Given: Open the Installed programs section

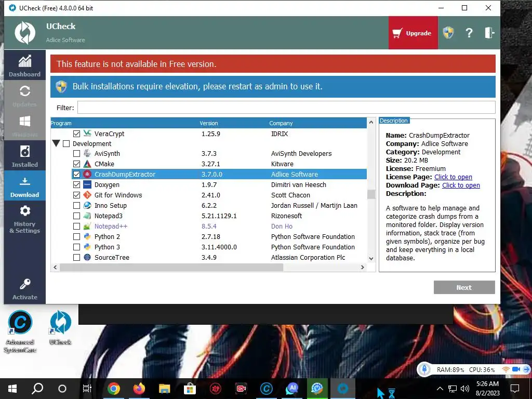Looking at the screenshot, I should point(25,156).
